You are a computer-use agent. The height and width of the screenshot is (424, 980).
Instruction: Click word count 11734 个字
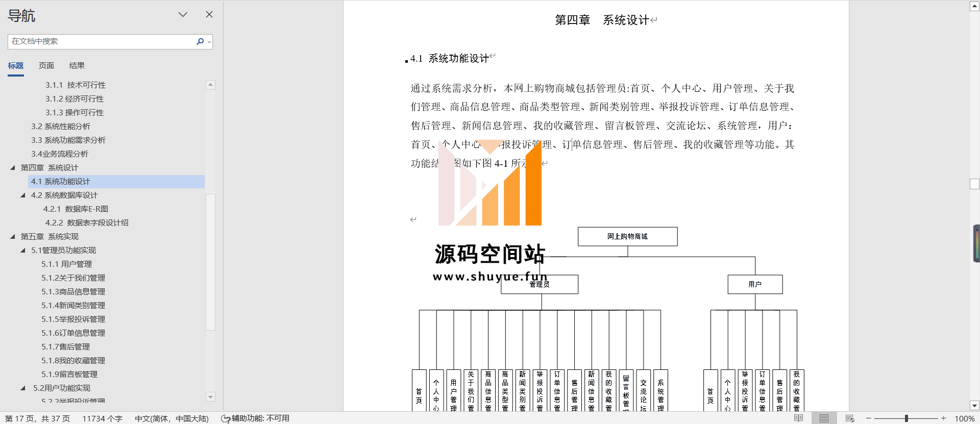tap(103, 418)
